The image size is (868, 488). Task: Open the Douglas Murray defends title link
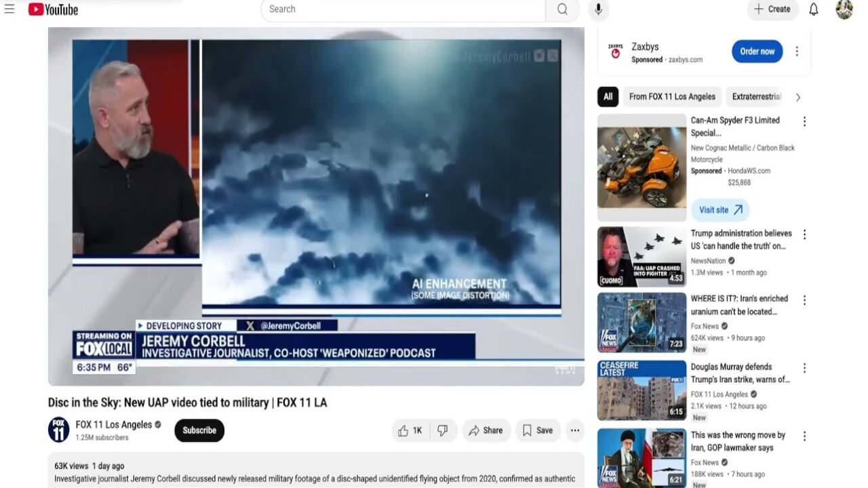[x=741, y=373]
